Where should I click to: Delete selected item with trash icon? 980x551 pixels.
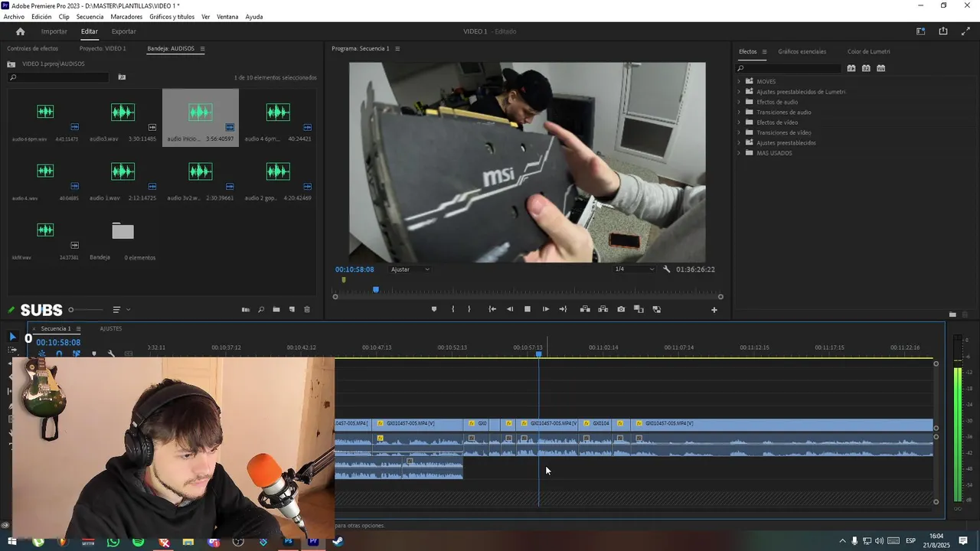(307, 310)
